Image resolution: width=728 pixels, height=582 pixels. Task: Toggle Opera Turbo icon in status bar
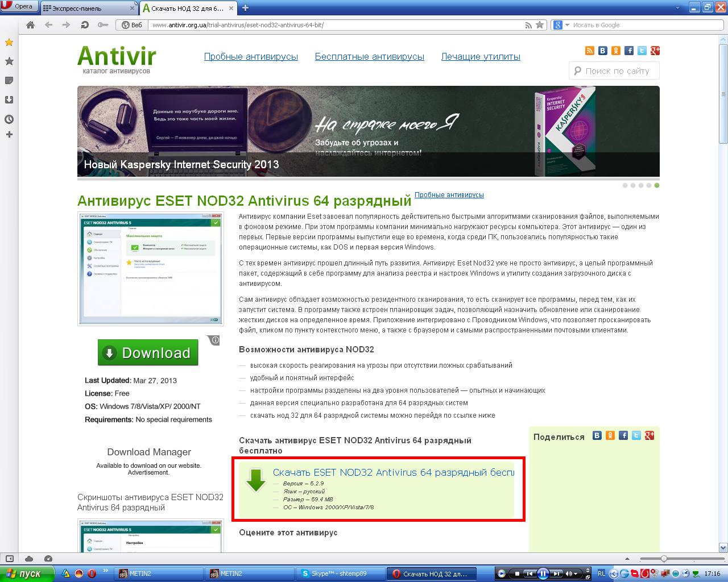pos(48,559)
